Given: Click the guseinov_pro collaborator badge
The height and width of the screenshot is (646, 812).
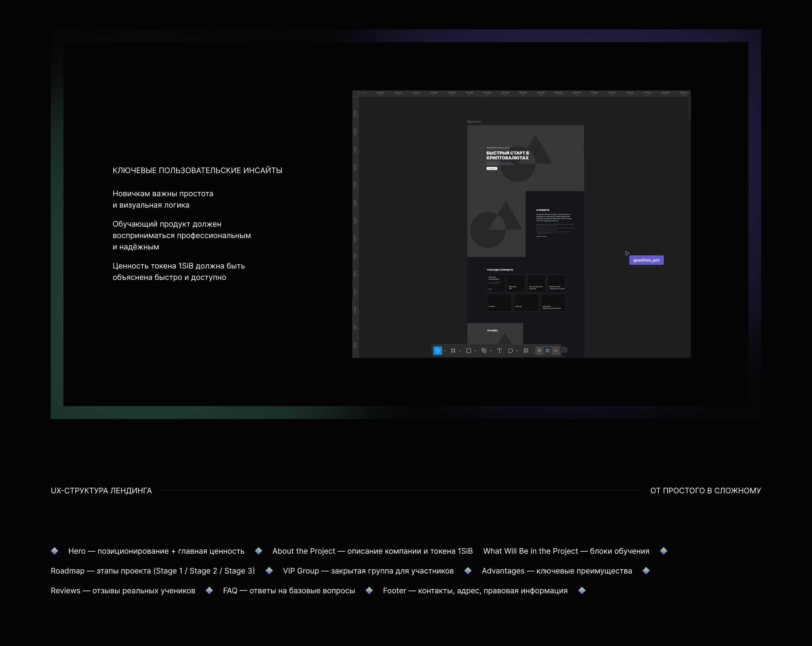Looking at the screenshot, I should [647, 260].
